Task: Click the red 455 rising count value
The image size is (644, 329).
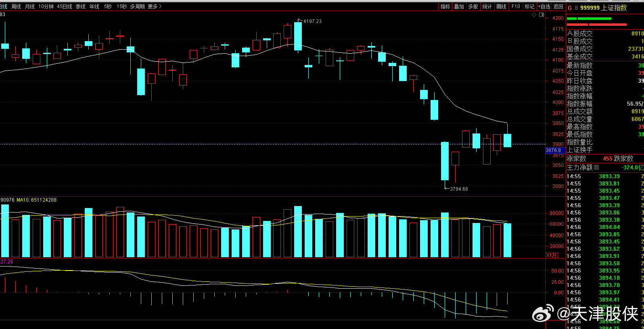Action: click(x=608, y=158)
